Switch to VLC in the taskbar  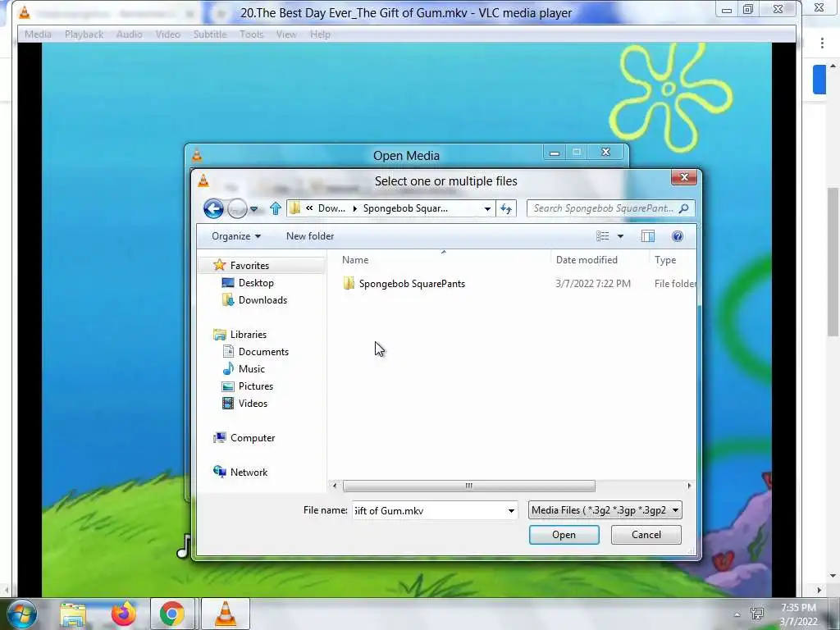pyautogui.click(x=226, y=614)
